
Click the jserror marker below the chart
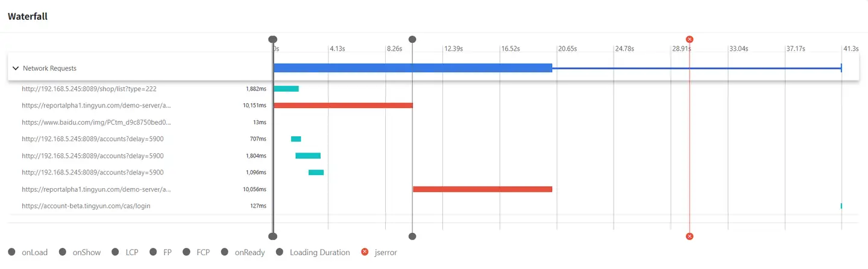(690, 236)
